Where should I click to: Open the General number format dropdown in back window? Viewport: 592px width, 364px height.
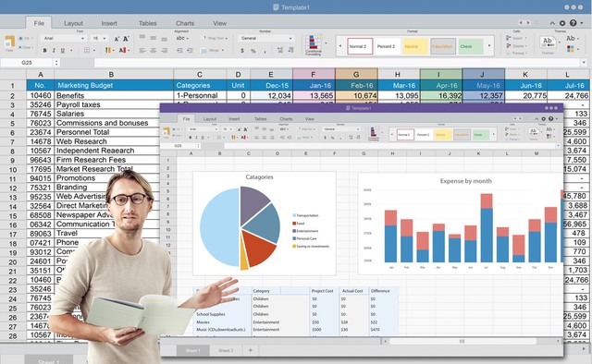265,38
